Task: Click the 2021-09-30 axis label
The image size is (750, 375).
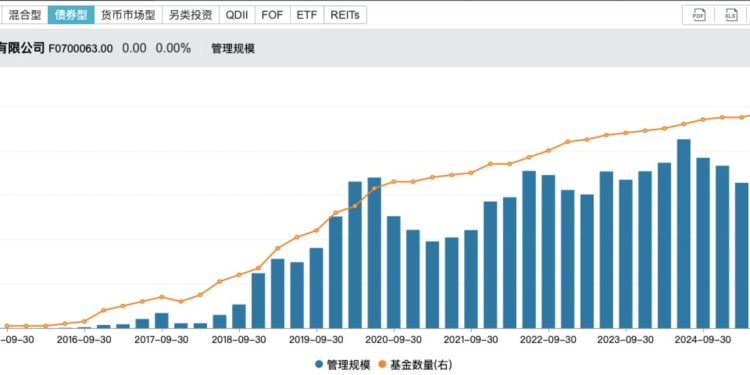Action: point(472,340)
